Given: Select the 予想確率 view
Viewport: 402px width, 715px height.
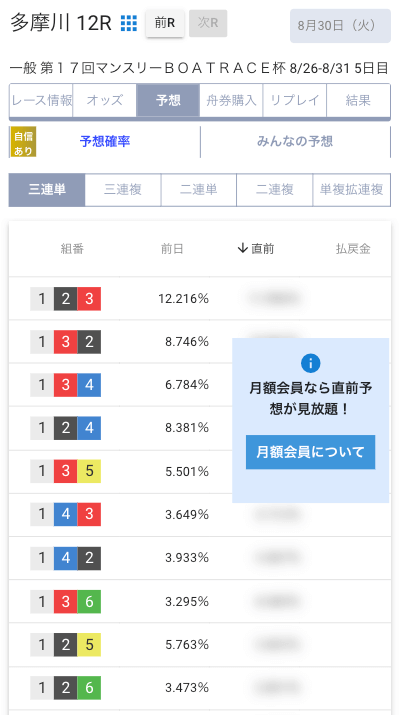Looking at the screenshot, I should (x=105, y=141).
